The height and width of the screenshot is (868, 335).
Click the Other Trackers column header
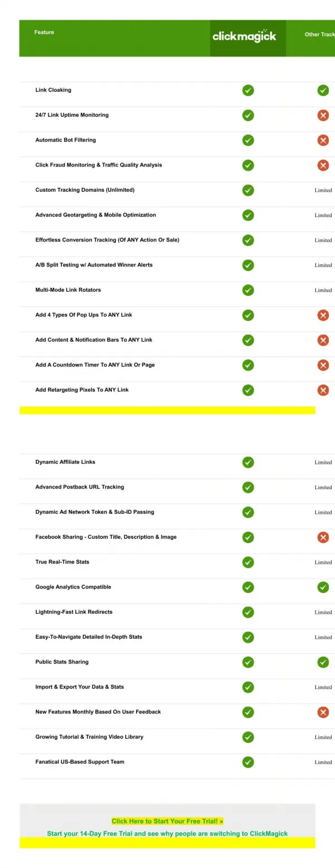click(x=320, y=35)
